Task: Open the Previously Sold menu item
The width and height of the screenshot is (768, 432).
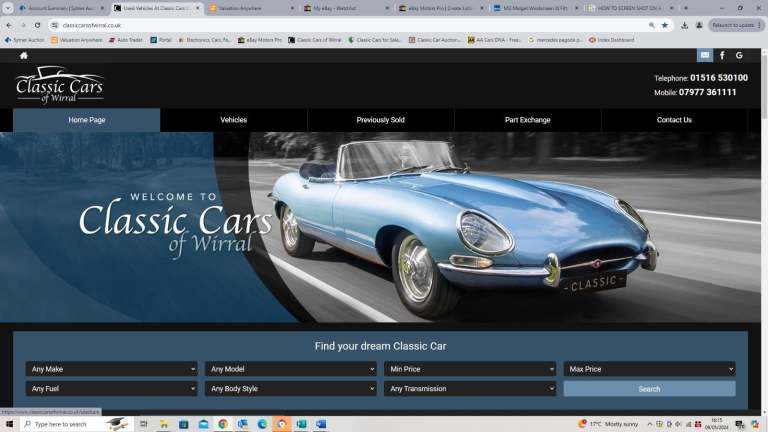Action: coord(380,120)
